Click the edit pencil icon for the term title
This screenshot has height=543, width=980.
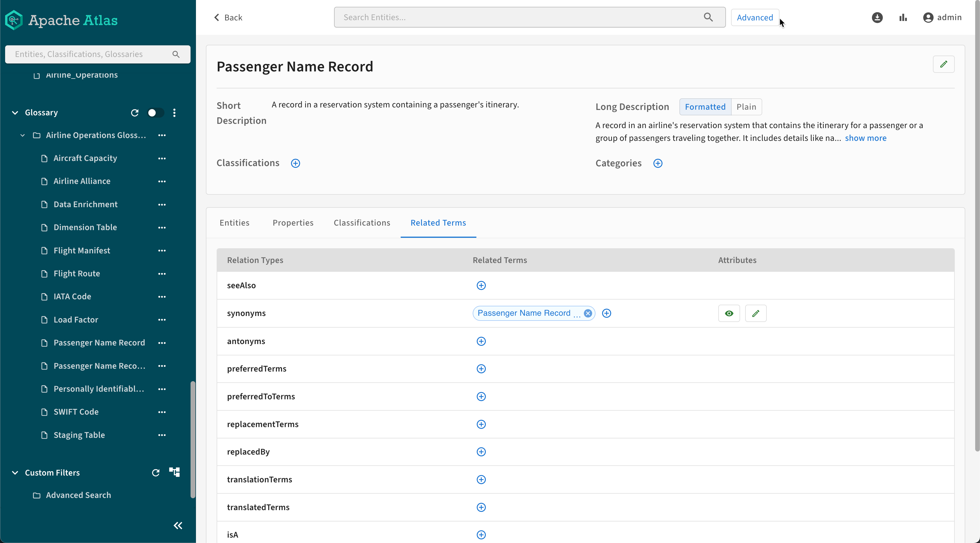tap(943, 64)
